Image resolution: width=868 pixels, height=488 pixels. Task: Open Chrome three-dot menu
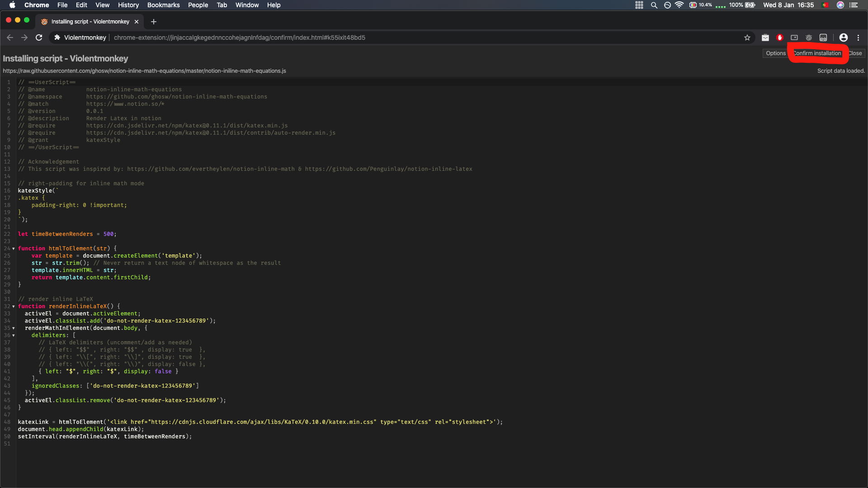(859, 38)
